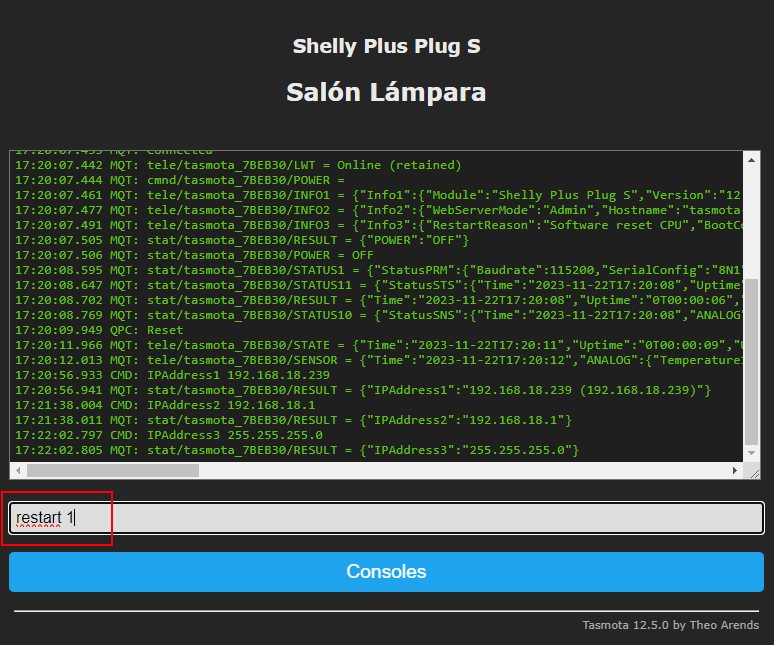Click the "QPC: Reset" log line

100,330
